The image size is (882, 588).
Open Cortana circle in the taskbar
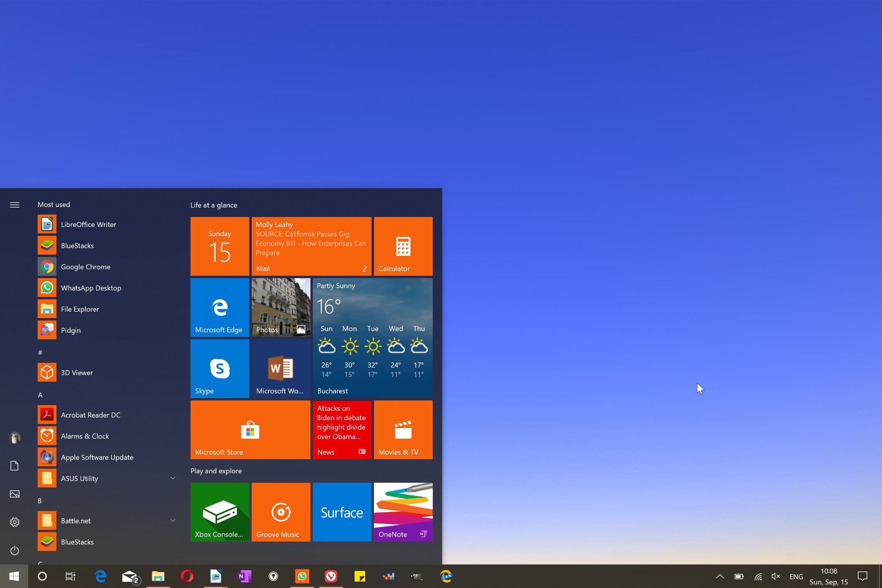tap(42, 576)
